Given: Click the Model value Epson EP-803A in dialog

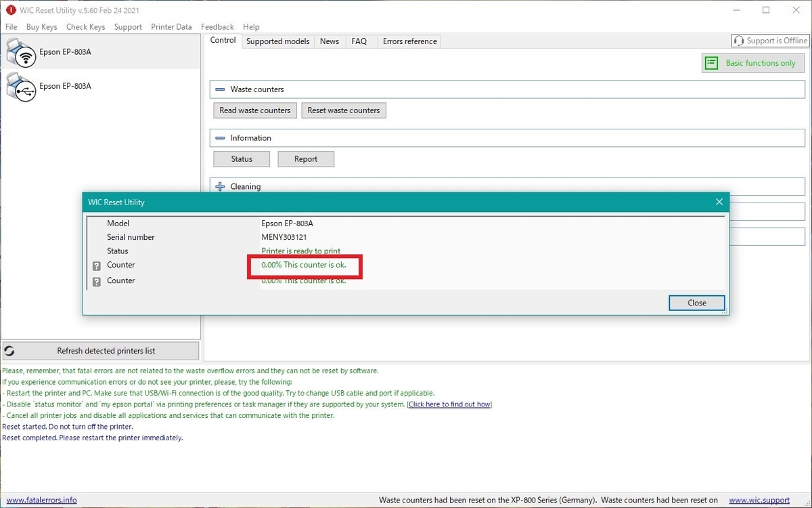Looking at the screenshot, I should (288, 224).
